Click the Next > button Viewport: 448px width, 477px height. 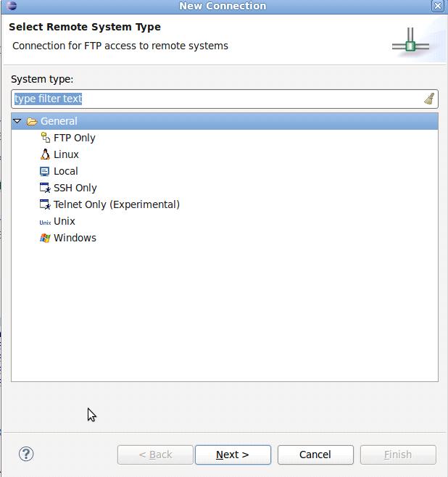[x=233, y=455]
